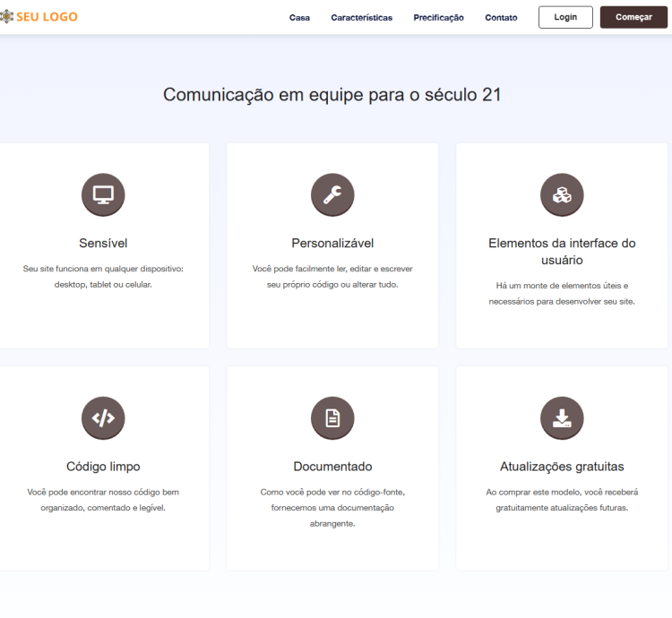Click the Começar button

click(x=633, y=17)
